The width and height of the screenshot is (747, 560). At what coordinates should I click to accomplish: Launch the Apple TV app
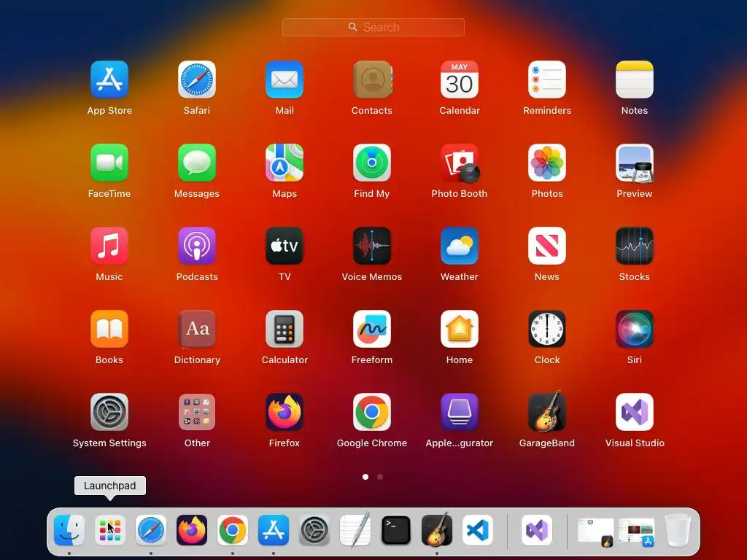(x=285, y=246)
